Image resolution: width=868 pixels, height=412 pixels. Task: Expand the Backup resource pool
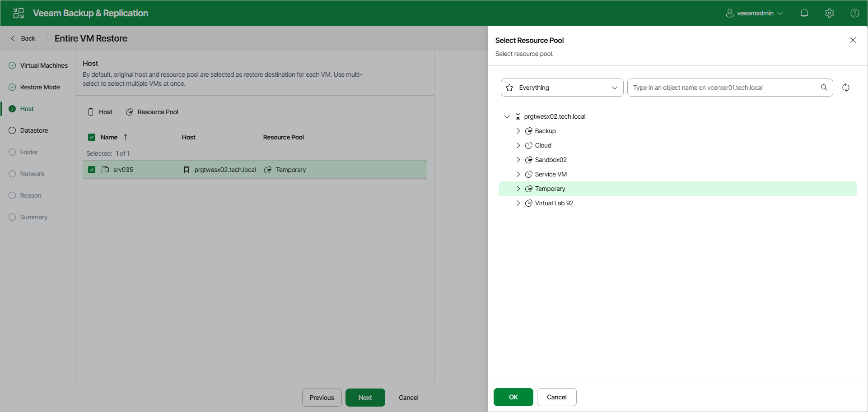tap(518, 131)
